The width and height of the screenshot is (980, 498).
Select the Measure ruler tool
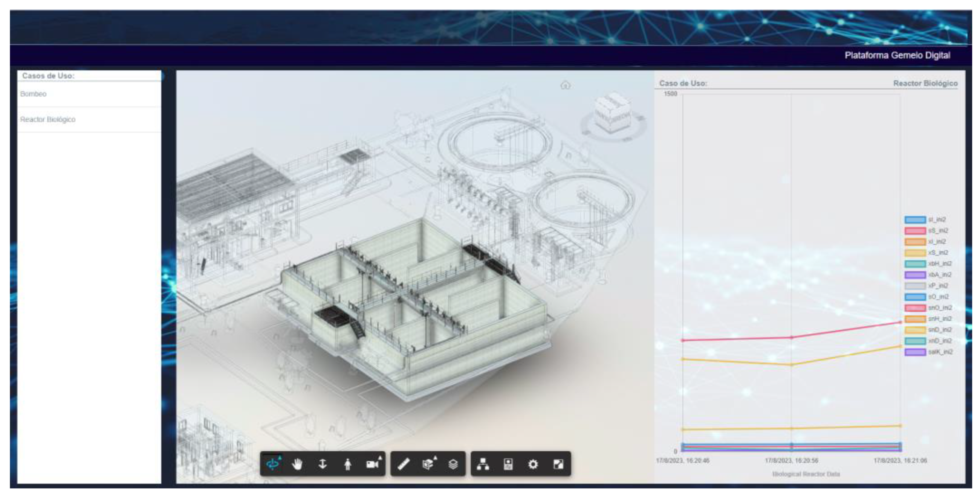[x=404, y=464]
